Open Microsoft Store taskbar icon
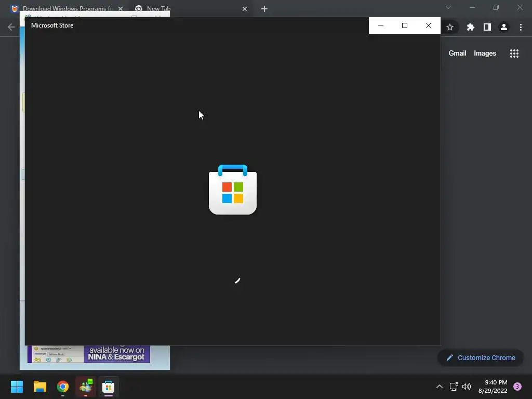532x399 pixels. tap(108, 387)
